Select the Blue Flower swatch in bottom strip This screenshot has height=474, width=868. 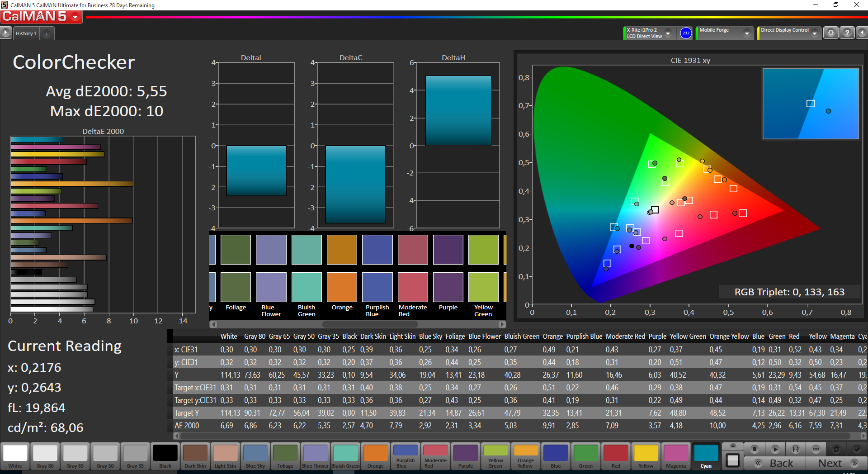coord(316,456)
